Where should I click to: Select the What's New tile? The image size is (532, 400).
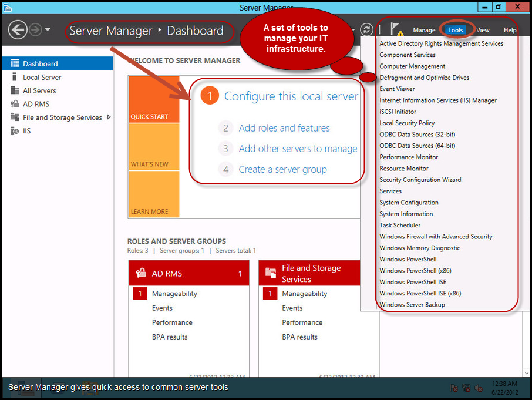[154, 147]
